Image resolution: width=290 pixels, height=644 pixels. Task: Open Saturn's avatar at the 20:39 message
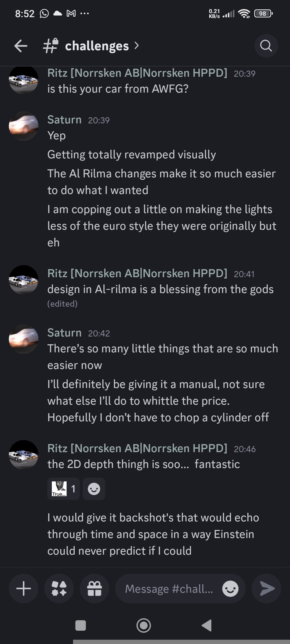coord(24,126)
